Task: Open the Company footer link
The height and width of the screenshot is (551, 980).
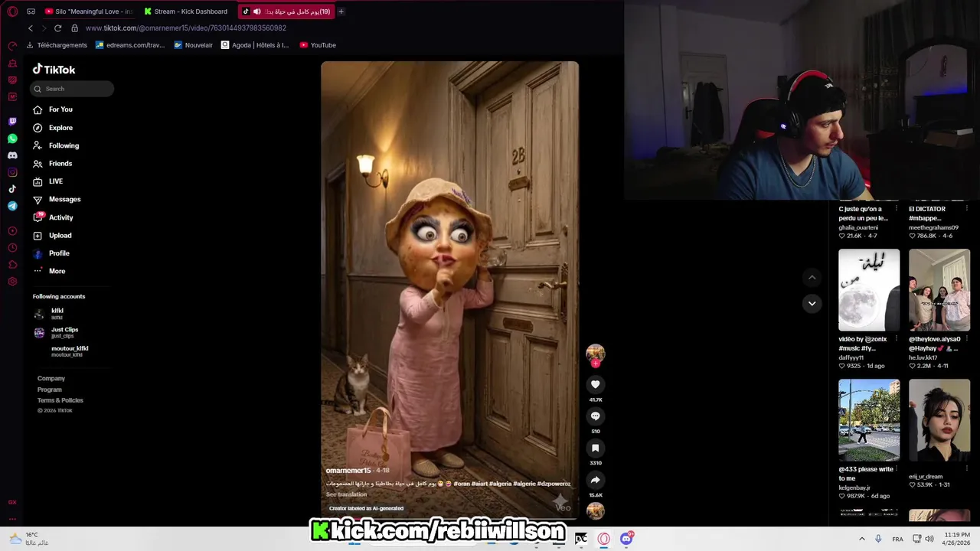Action: pos(51,378)
